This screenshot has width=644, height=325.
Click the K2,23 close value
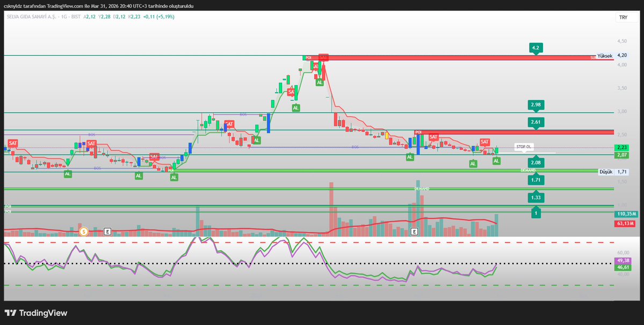point(134,17)
